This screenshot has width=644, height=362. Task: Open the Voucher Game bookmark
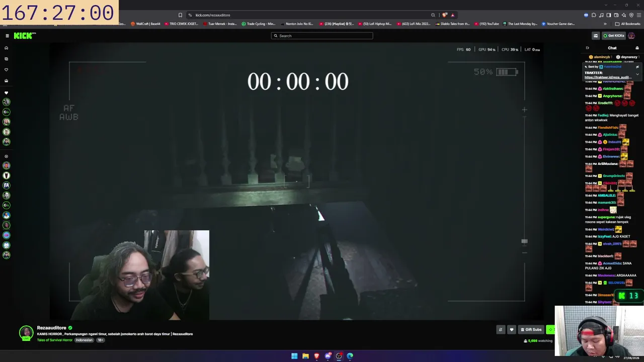[557, 24]
